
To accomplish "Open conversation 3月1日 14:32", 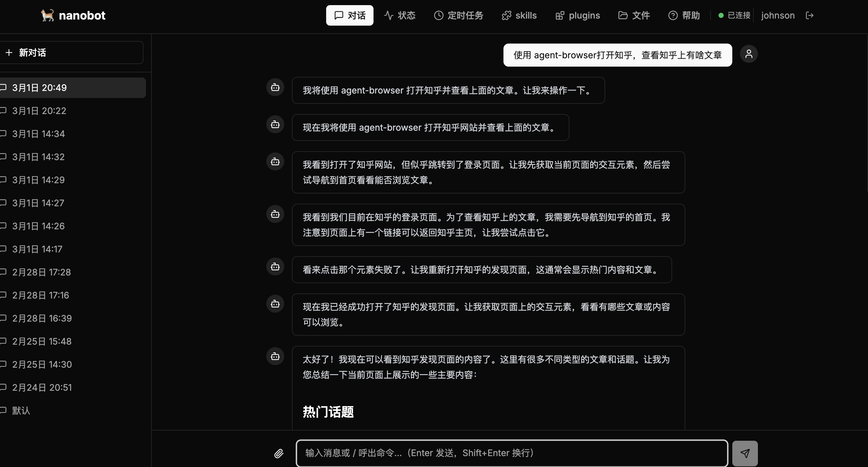I will (x=73, y=157).
